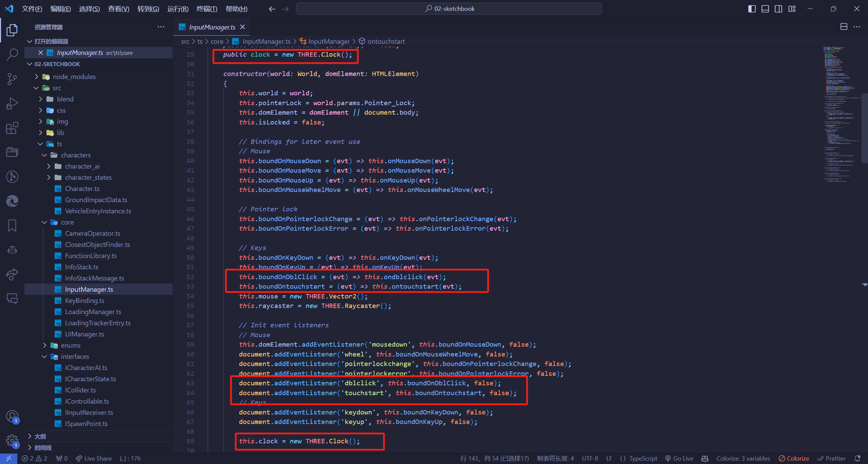Viewport: 868px width, 464px height.
Task: Click Colorize 3 variables status item
Action: [743, 458]
